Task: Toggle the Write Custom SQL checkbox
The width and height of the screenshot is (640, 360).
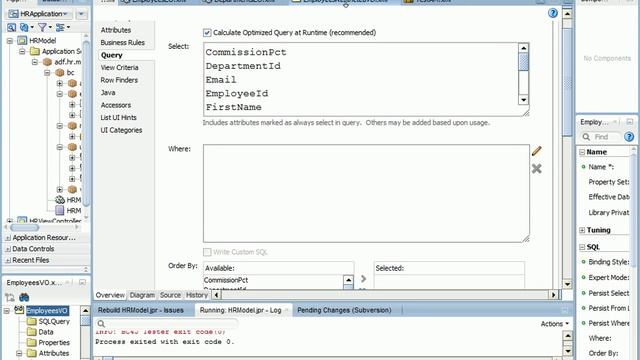Action: 207,252
